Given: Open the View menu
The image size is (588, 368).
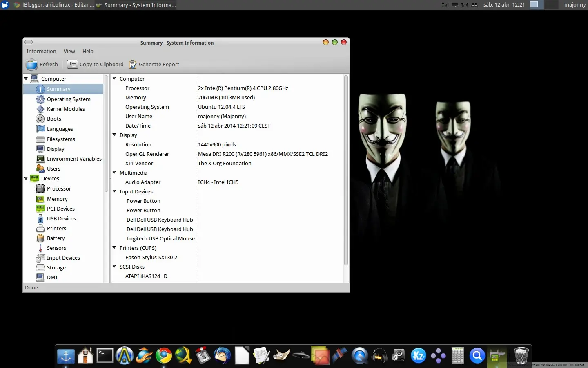Looking at the screenshot, I should coord(69,52).
